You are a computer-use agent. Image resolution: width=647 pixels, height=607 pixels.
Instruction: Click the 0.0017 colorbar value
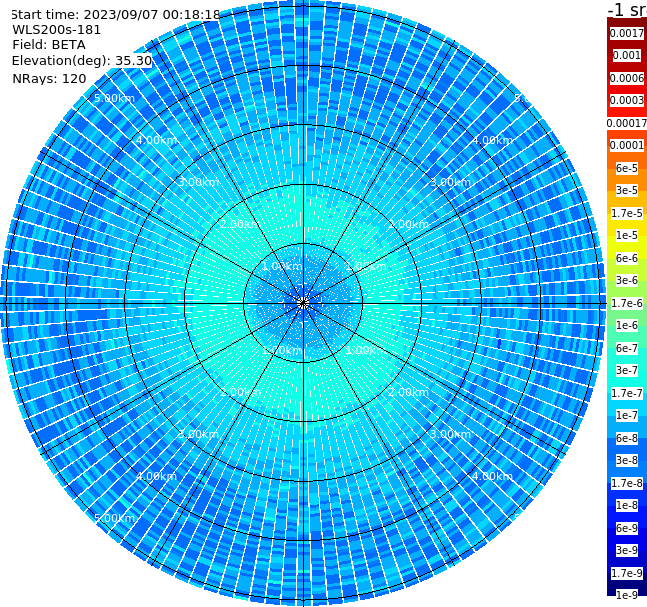tap(627, 33)
